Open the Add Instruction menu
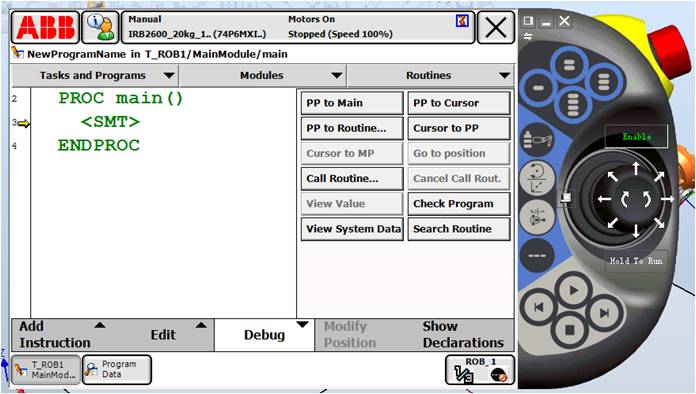696x394 pixels. pos(62,335)
